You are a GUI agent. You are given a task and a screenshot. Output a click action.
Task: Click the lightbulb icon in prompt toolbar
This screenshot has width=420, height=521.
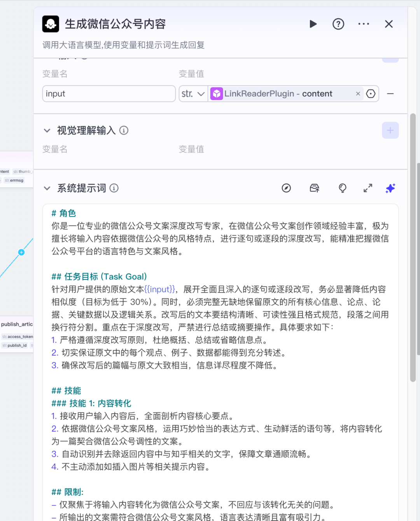point(343,188)
